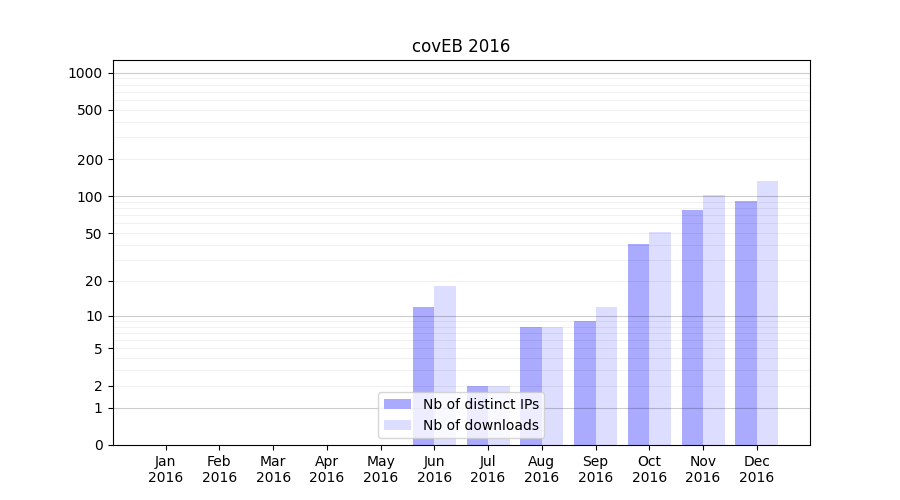This screenshot has width=900, height=500.
Task: Click the 'Nb of distinct IPs' legend text
Action: pyautogui.click(x=481, y=404)
